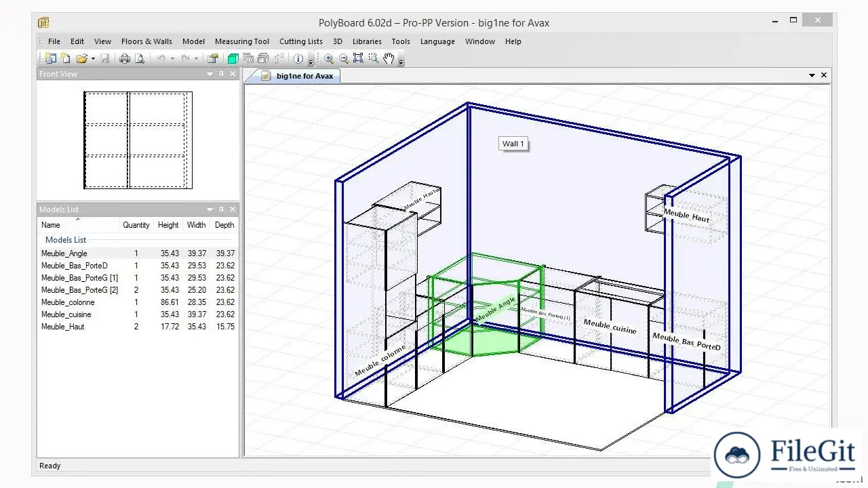Open the Libraries menu

click(367, 41)
